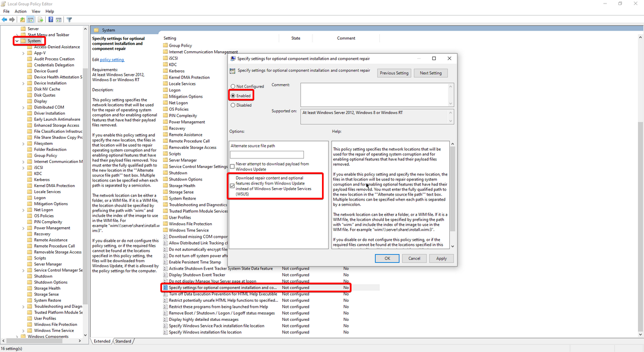Switch to the Extended tab
Viewport: 644px width, 352px height.
point(102,341)
